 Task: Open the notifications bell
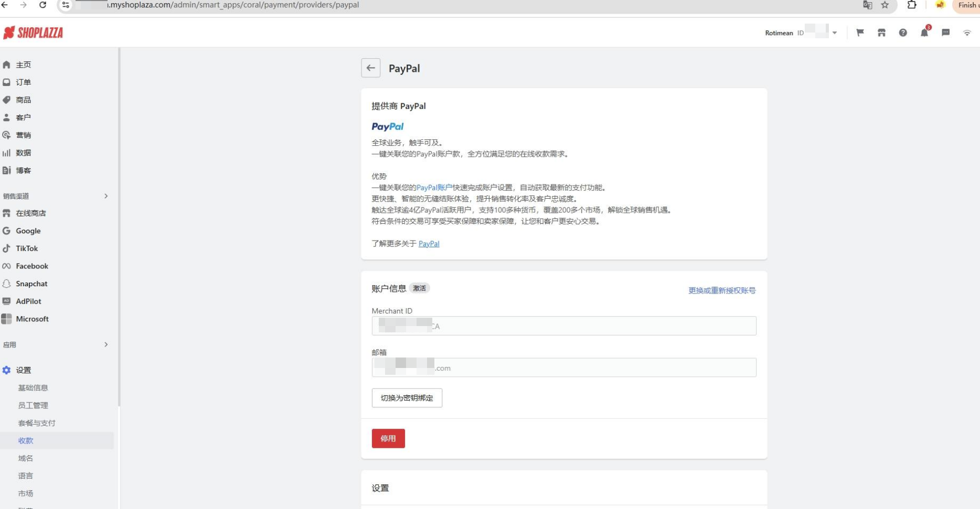coord(924,33)
